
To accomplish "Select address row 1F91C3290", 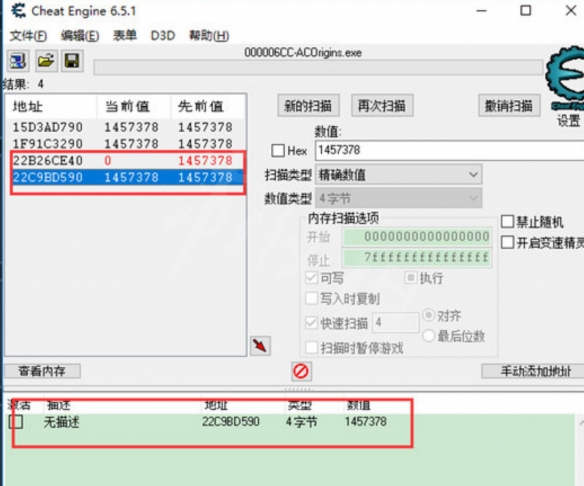I will (126, 144).
